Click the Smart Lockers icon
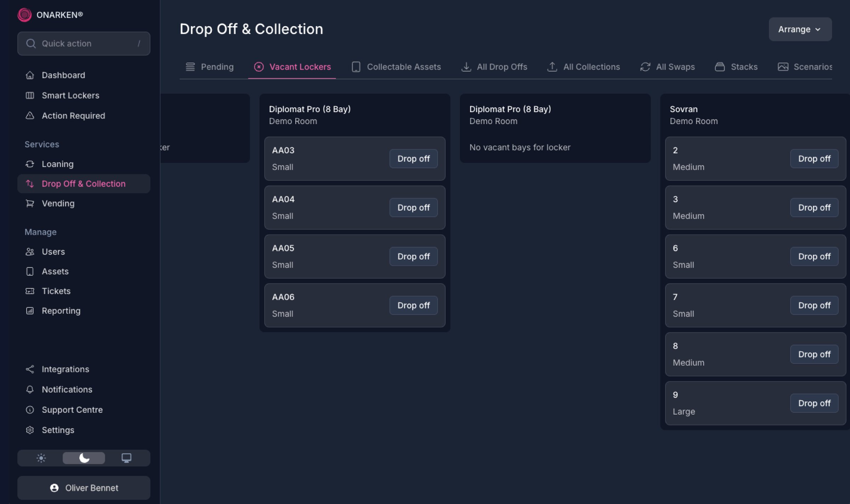This screenshot has height=504, width=850. (x=30, y=95)
